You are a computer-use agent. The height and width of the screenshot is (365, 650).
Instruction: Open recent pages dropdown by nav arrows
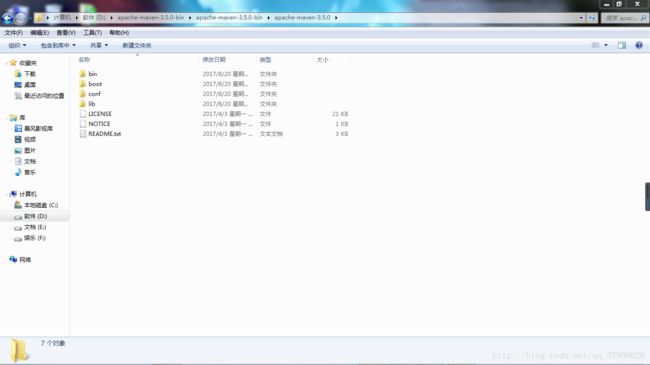[30, 18]
